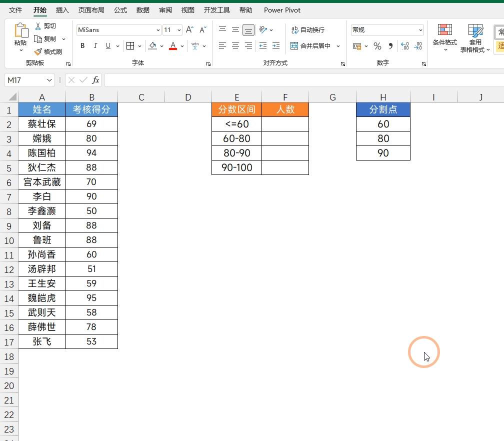Apply underline formatting
This screenshot has width=504, height=441.
point(107,45)
